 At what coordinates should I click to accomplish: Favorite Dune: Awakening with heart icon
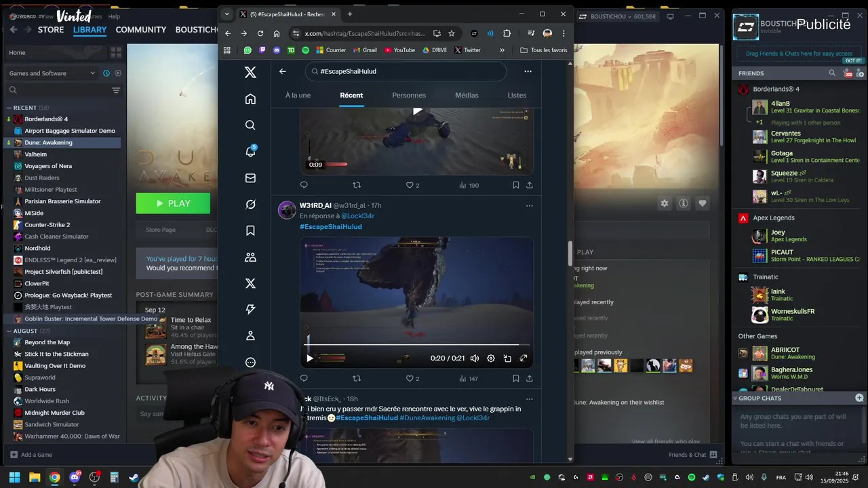703,203
